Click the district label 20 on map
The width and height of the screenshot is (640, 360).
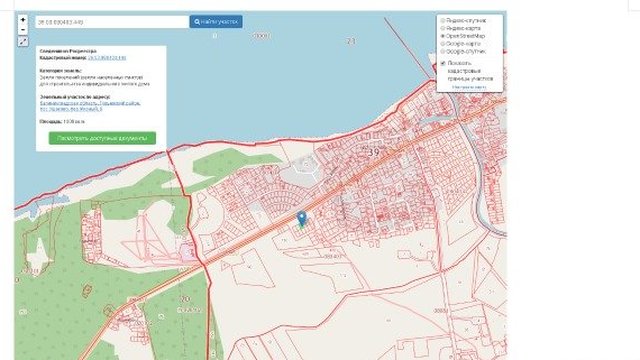point(185,299)
